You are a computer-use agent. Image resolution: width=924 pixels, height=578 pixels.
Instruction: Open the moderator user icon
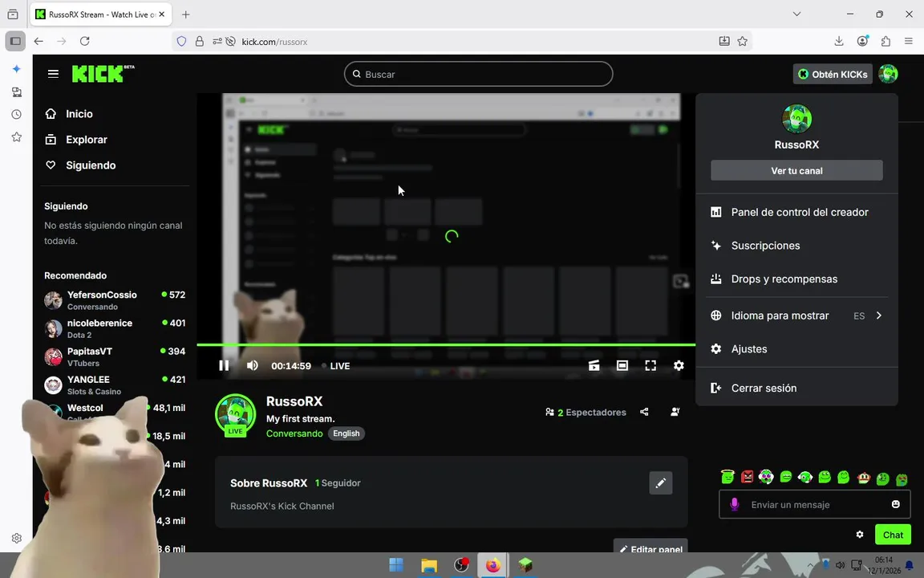(x=675, y=412)
